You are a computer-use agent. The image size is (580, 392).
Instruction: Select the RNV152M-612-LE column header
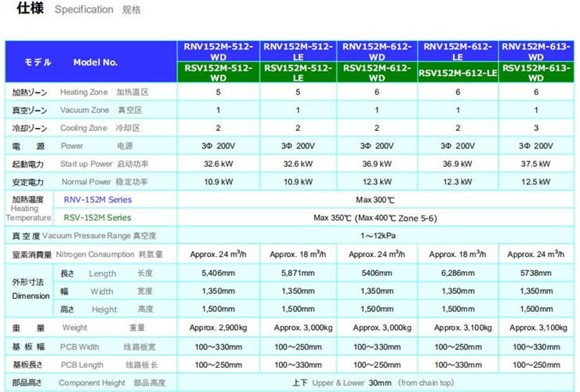(x=458, y=52)
